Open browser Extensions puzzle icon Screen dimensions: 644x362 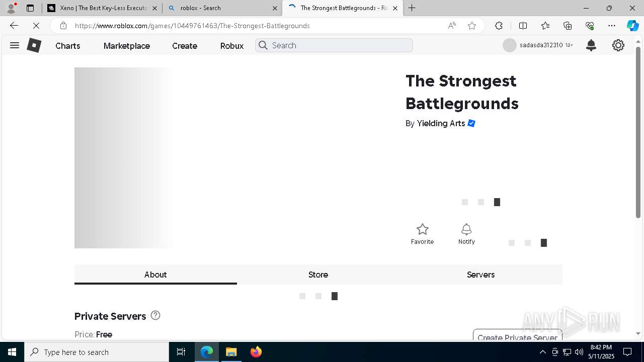(499, 26)
